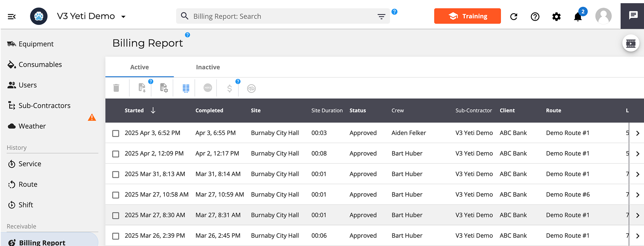Image resolution: width=644 pixels, height=246 pixels.
Task: Click the trash delete icon in toolbar
Action: 116,88
